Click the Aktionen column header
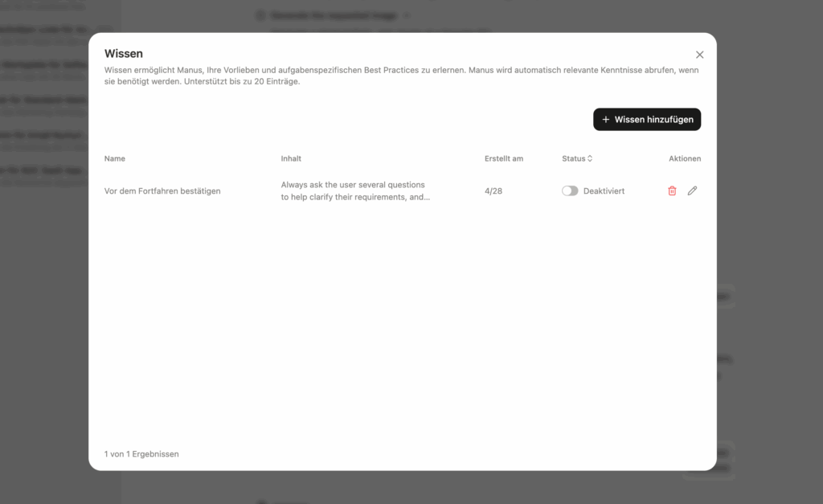This screenshot has width=823, height=504. pyautogui.click(x=684, y=158)
